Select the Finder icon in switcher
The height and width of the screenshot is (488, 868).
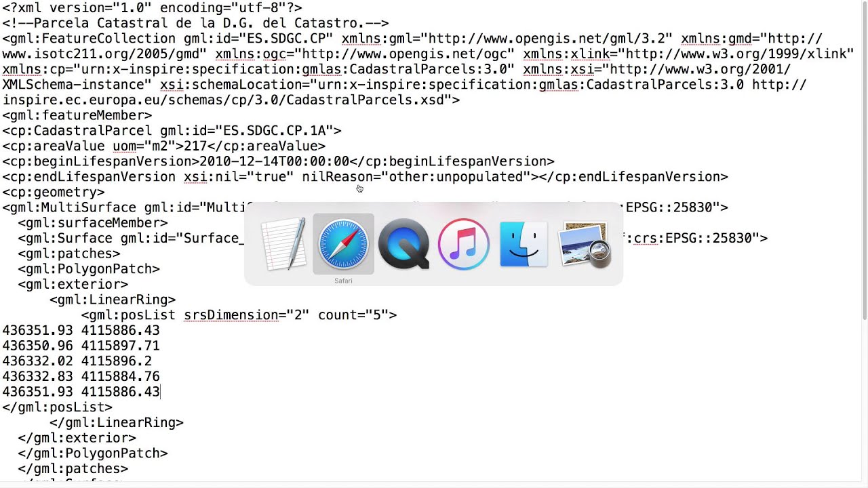click(524, 244)
